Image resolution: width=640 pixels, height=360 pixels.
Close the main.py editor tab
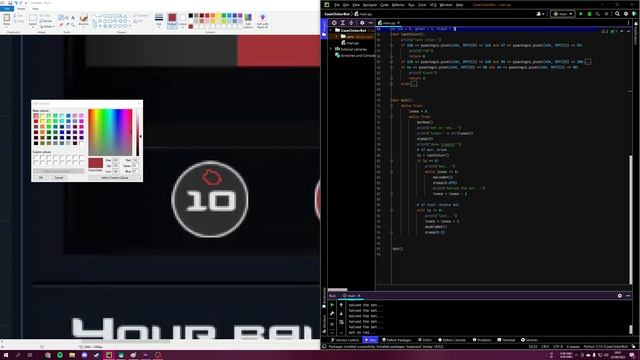(399, 23)
